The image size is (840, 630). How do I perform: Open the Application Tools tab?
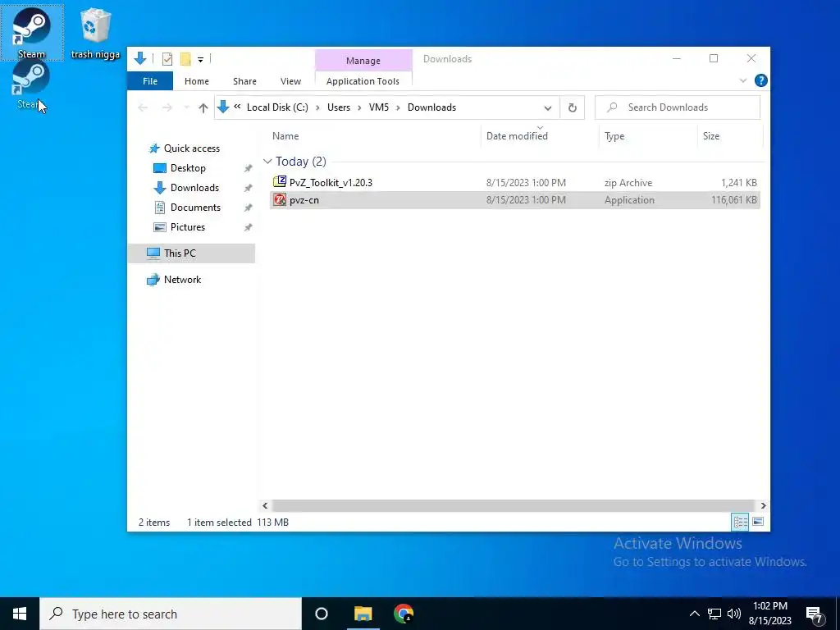[363, 81]
